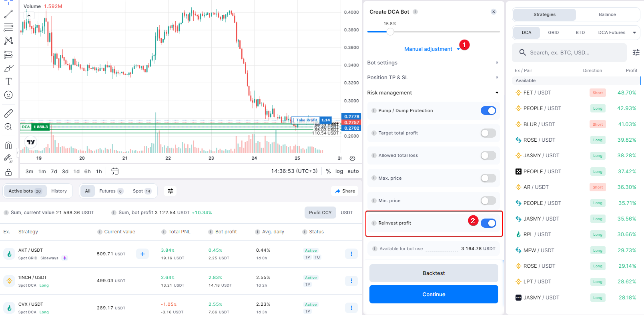This screenshot has width=644, height=315.
Task: Disable Pump / Dump Protection toggle
Action: [x=488, y=111]
